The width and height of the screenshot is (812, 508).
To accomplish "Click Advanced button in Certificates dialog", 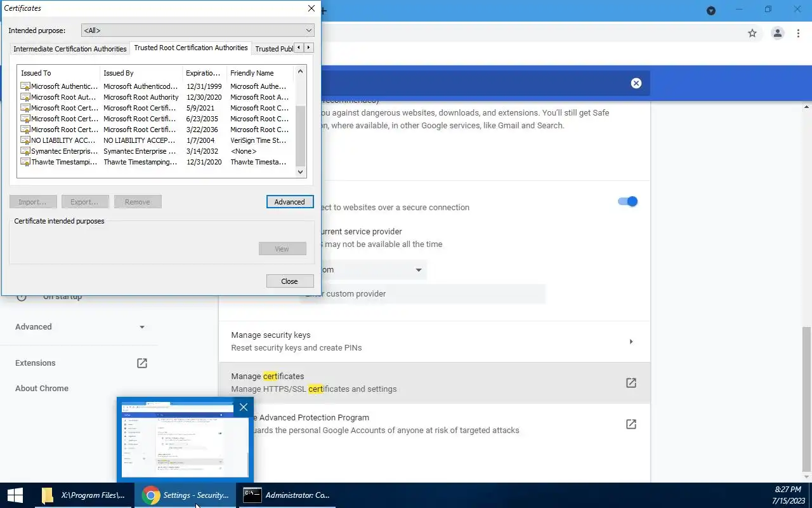I will tap(290, 202).
